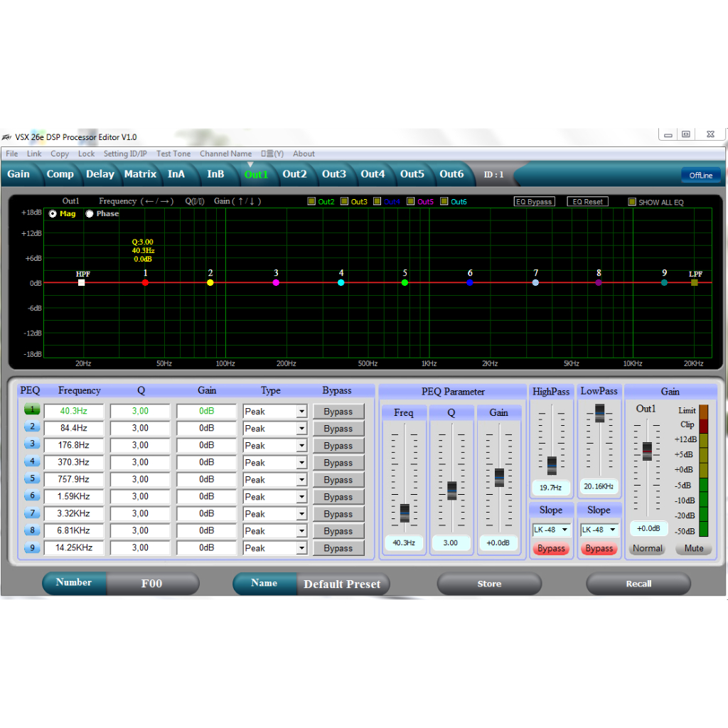Enable the Out6 overlay checkbox
The height and width of the screenshot is (728, 728).
pos(444,201)
